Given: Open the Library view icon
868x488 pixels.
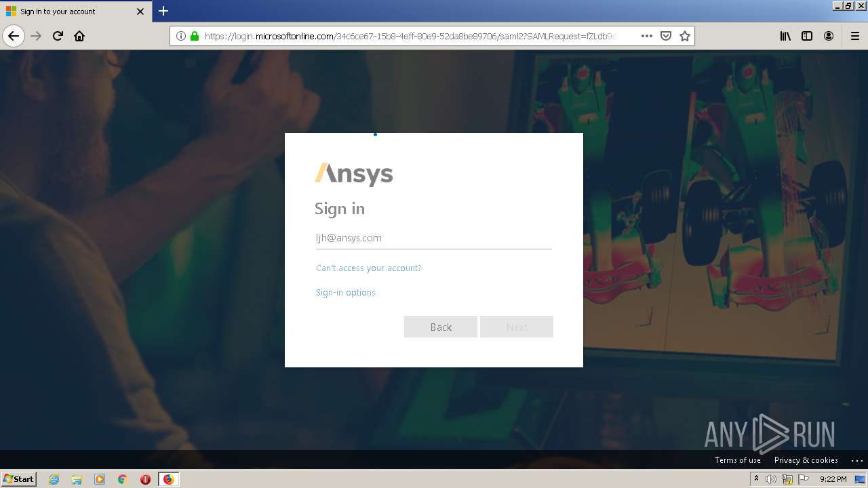Looking at the screenshot, I should (785, 36).
